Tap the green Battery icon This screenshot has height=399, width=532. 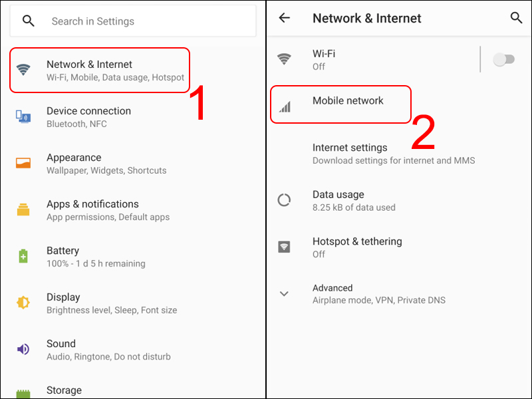(23, 256)
